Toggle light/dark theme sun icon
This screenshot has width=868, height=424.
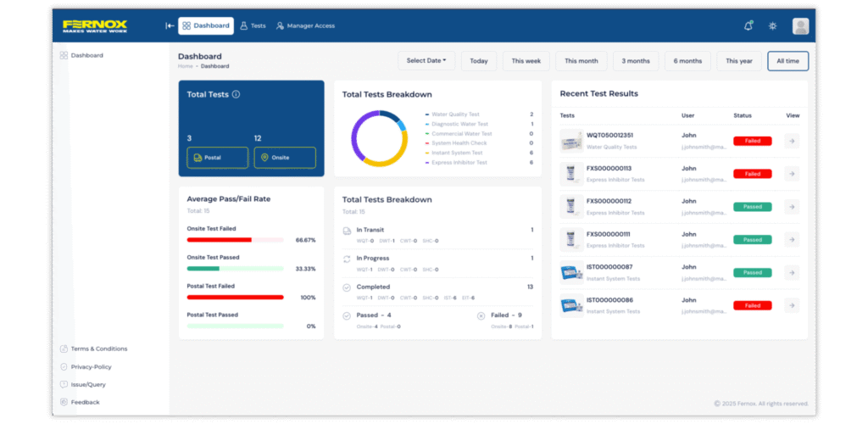coord(772,25)
